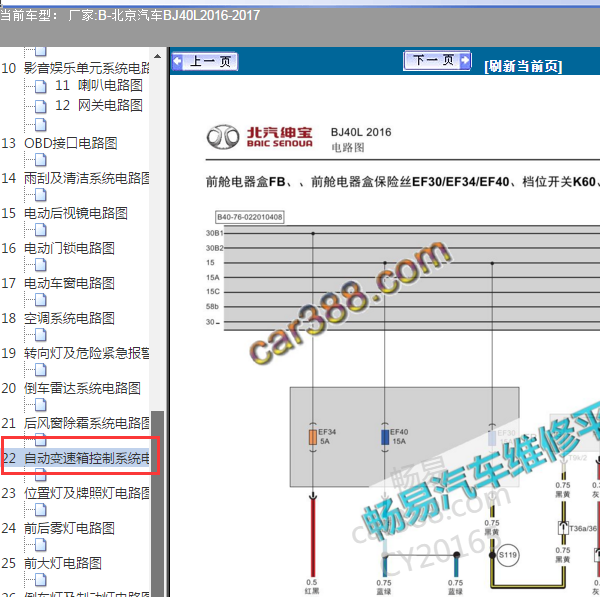The width and height of the screenshot is (600, 597).
Task: Select 22 自动变速箱控制系统 item
Action: coord(75,458)
